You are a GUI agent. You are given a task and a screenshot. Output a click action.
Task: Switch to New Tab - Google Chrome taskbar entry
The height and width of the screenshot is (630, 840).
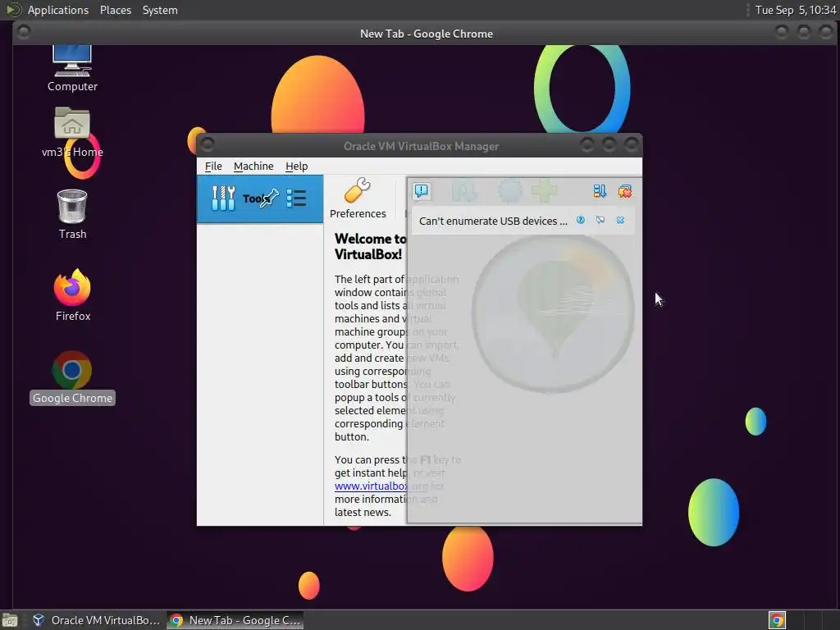point(235,620)
